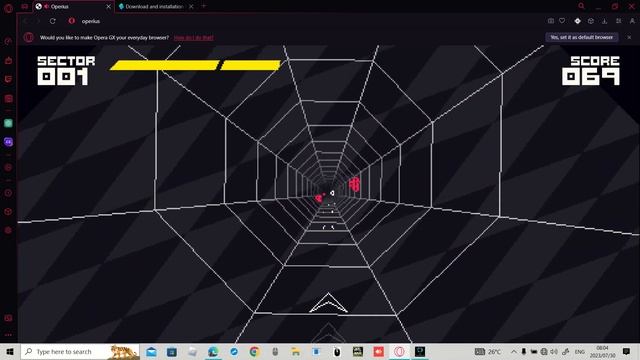
Task: Click the search tabs magnifier icon
Action: pos(581,6)
